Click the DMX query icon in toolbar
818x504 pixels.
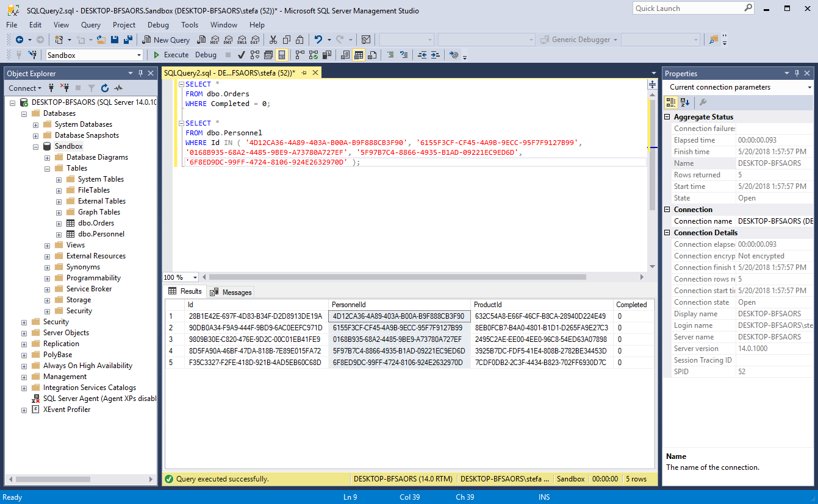pos(228,40)
